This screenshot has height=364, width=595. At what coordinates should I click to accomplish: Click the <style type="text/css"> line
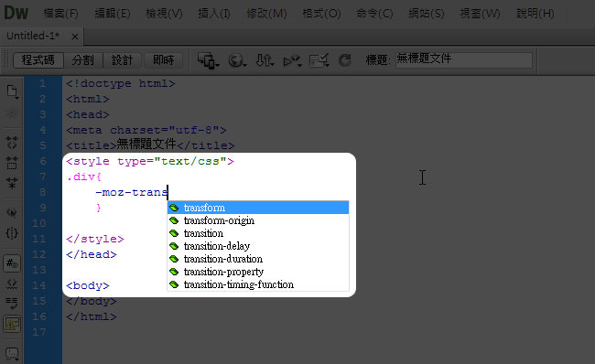tap(150, 161)
